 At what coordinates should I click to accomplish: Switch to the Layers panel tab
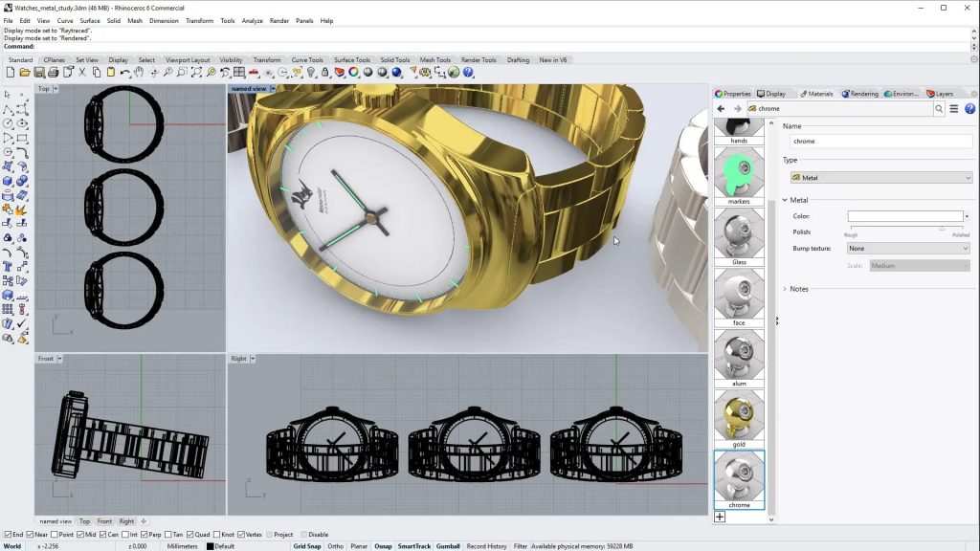pos(939,94)
